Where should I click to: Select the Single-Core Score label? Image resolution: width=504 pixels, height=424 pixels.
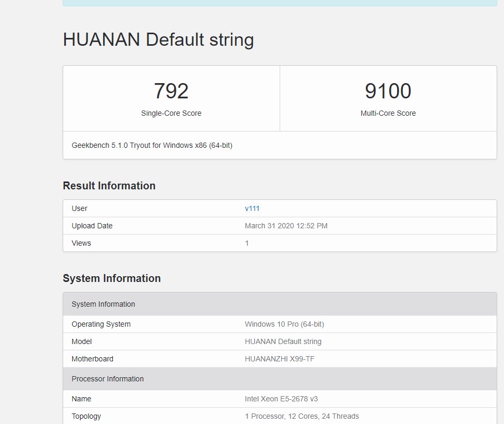point(171,113)
